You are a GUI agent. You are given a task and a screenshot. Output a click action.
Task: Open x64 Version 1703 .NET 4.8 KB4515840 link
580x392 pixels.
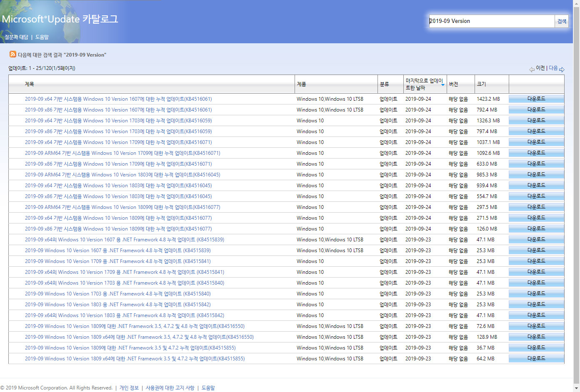click(x=125, y=283)
